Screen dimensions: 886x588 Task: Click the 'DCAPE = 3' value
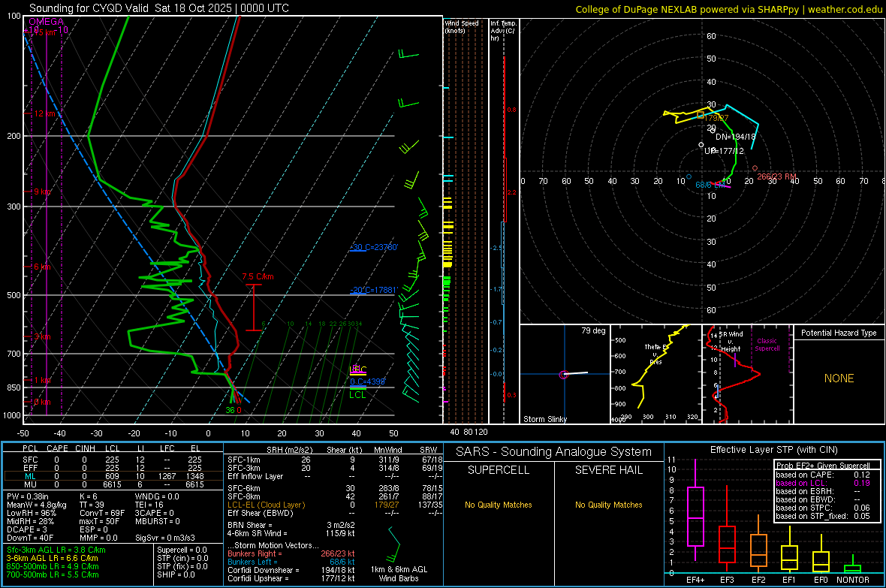(x=26, y=529)
